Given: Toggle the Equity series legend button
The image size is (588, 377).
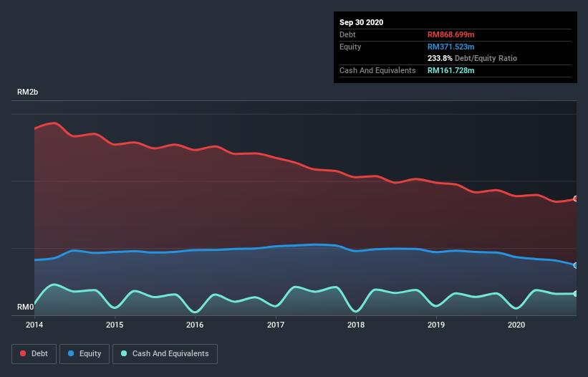Looking at the screenshot, I should (85, 354).
